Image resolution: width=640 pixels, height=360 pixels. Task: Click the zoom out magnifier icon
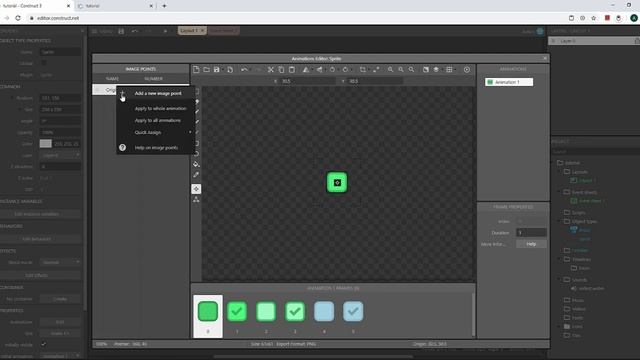[401, 70]
